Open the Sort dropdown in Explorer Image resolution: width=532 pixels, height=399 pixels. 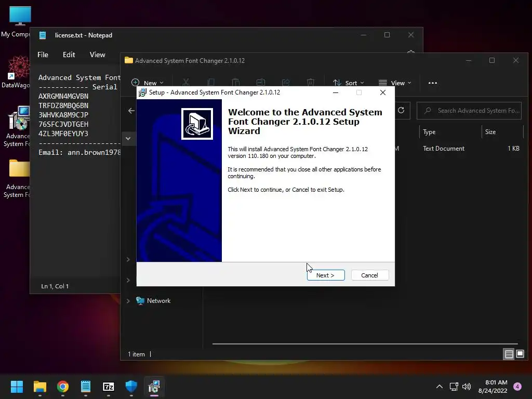coord(349,83)
